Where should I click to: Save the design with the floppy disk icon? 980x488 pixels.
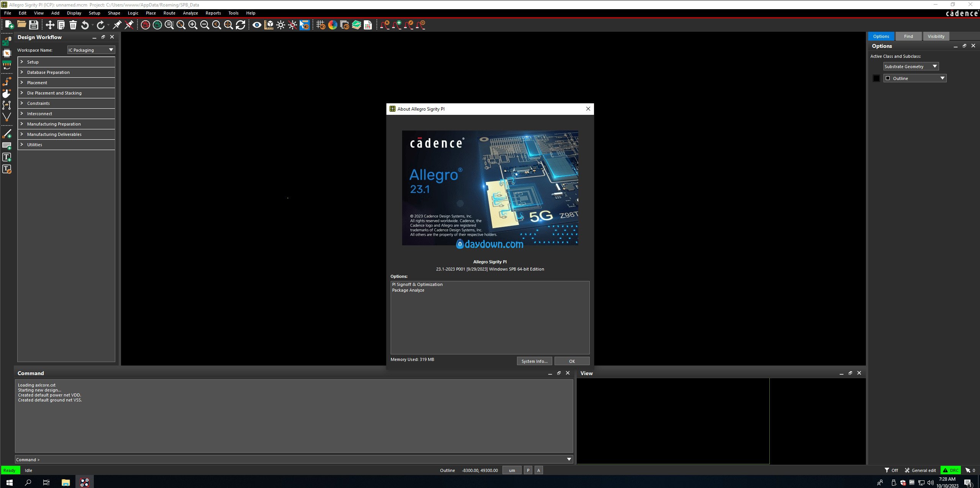point(34,25)
